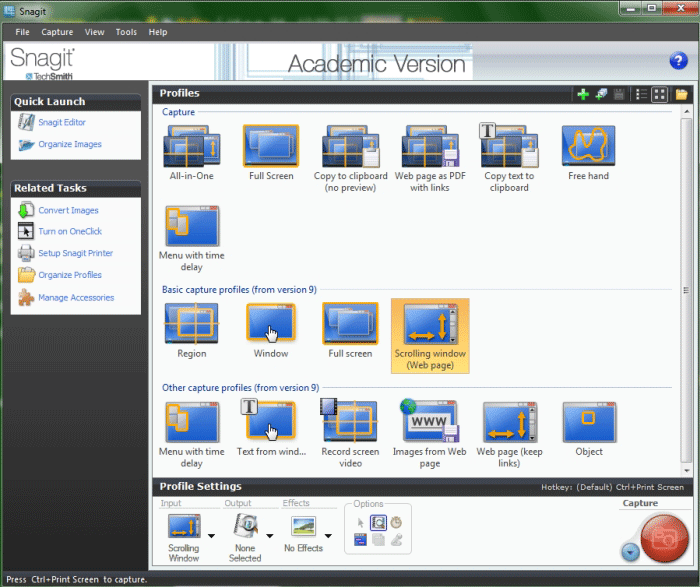
Task: Switch profiles to thumbnail grid view
Action: (x=659, y=94)
